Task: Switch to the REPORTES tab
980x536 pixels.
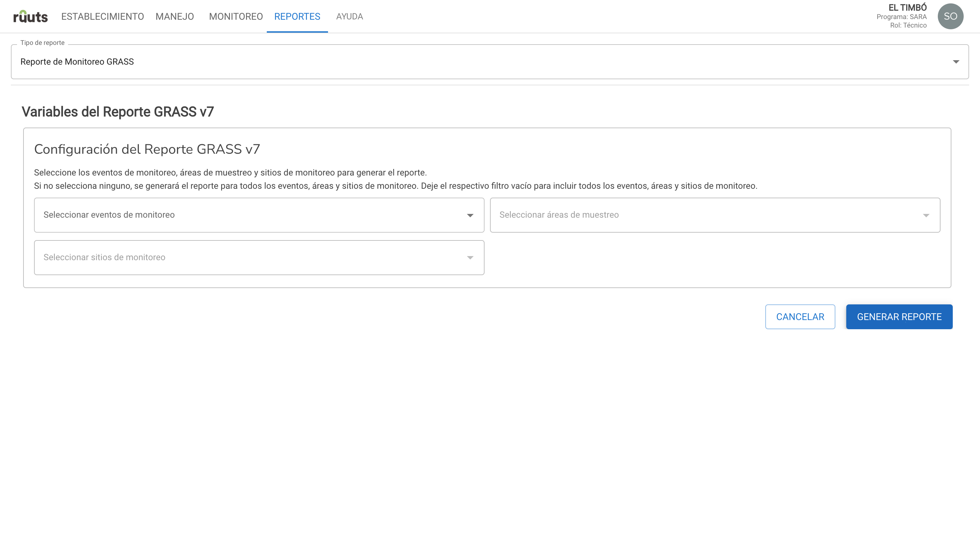Action: pos(297,16)
